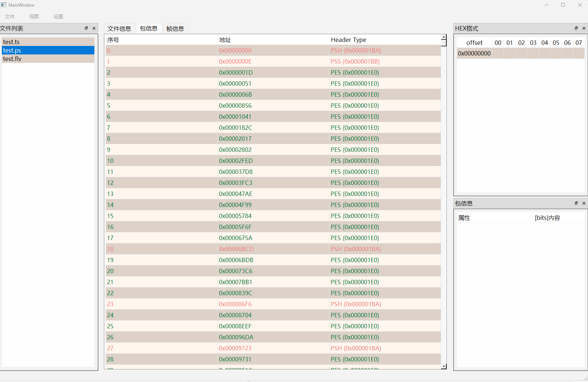The width and height of the screenshot is (588, 382).
Task: Select address cell 0x00009731
Action: click(x=273, y=359)
